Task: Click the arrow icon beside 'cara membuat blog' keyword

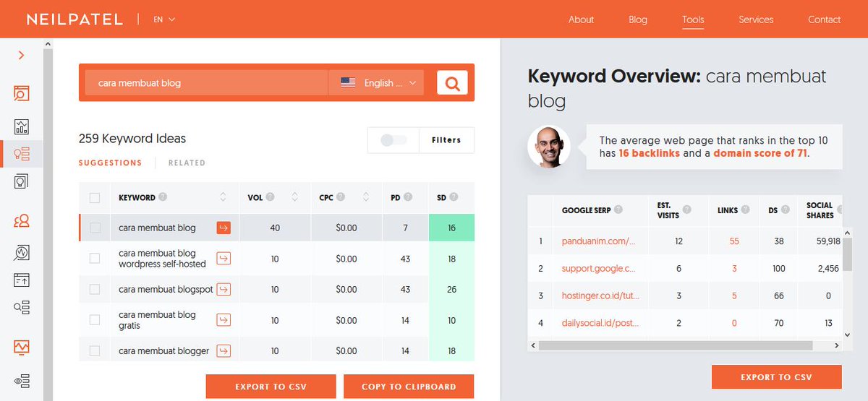Action: coord(224,228)
